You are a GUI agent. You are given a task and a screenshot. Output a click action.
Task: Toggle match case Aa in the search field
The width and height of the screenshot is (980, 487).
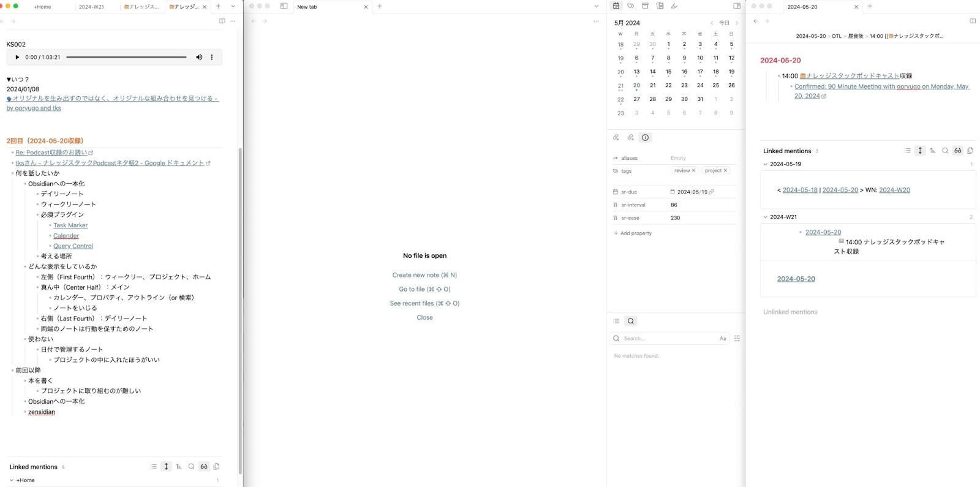click(723, 338)
